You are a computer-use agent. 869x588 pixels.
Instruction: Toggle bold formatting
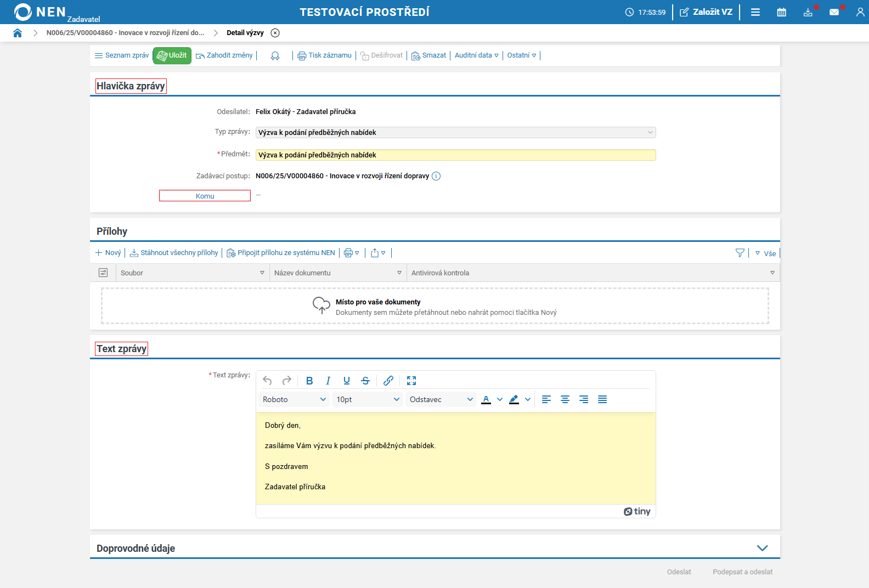309,381
